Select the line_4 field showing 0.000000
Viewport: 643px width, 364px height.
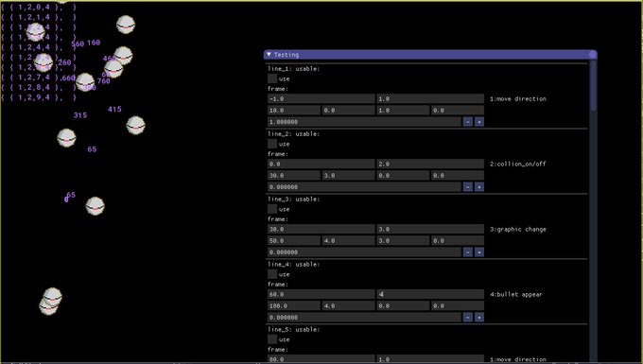click(x=365, y=318)
